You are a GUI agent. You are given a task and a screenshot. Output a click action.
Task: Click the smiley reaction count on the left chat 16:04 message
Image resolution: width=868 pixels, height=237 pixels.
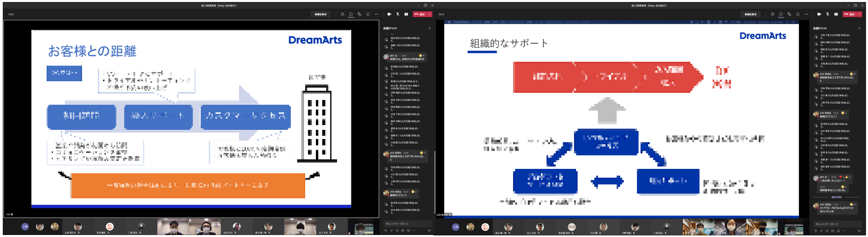tap(422, 56)
